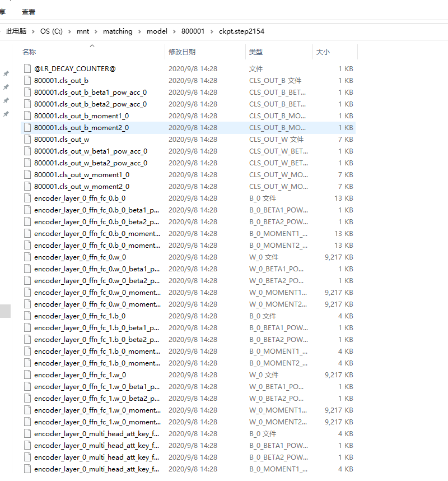448x481 pixels.
Task: Click the file icon next to 800001.cls_out_w_moment1_0
Action: pos(27,174)
